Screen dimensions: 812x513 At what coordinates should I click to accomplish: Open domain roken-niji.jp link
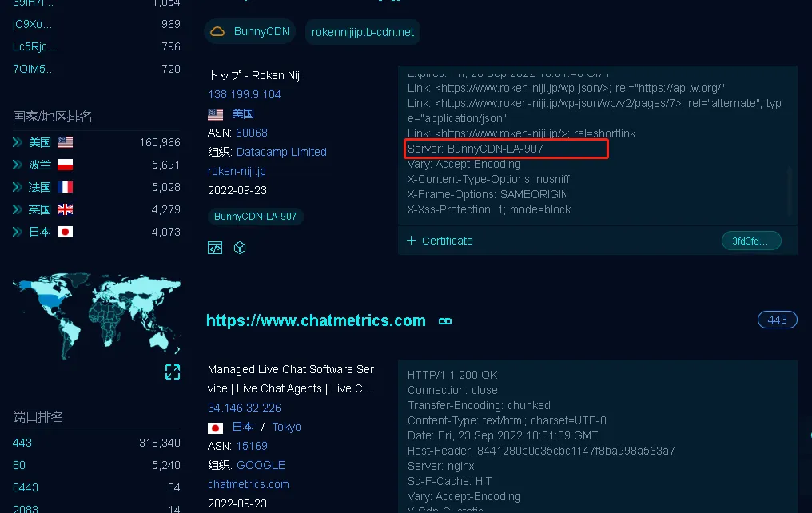pyautogui.click(x=237, y=171)
